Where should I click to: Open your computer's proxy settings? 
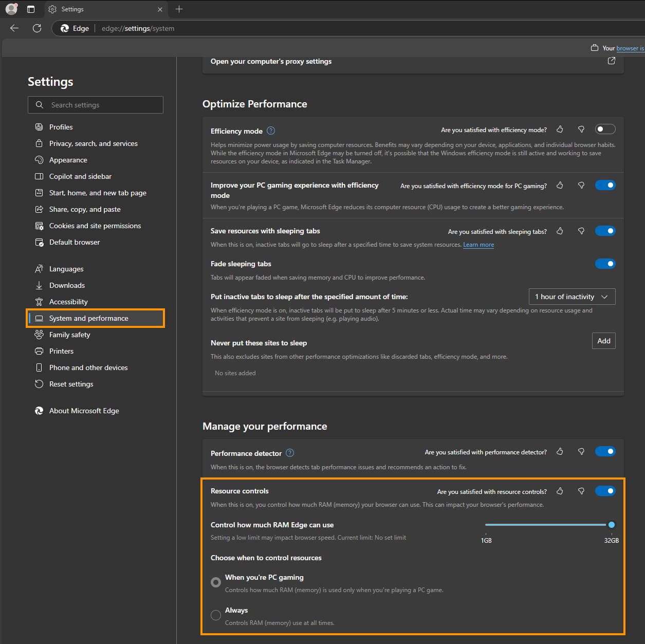271,61
